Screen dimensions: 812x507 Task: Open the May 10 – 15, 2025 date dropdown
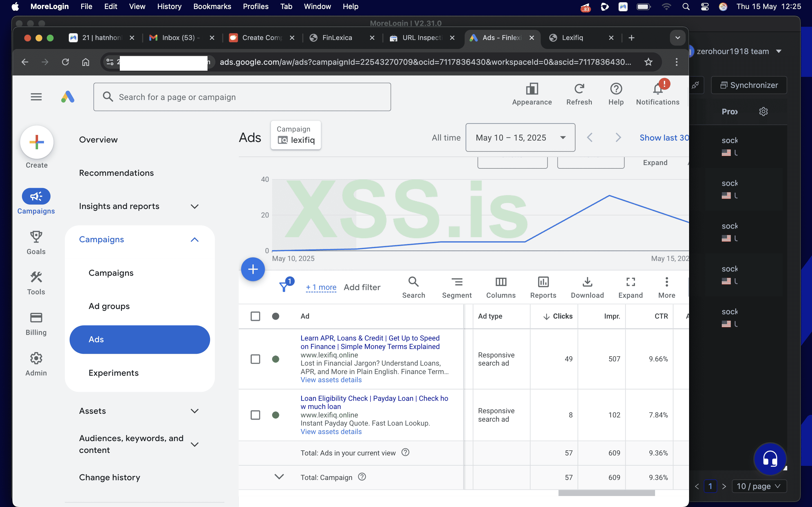point(520,137)
